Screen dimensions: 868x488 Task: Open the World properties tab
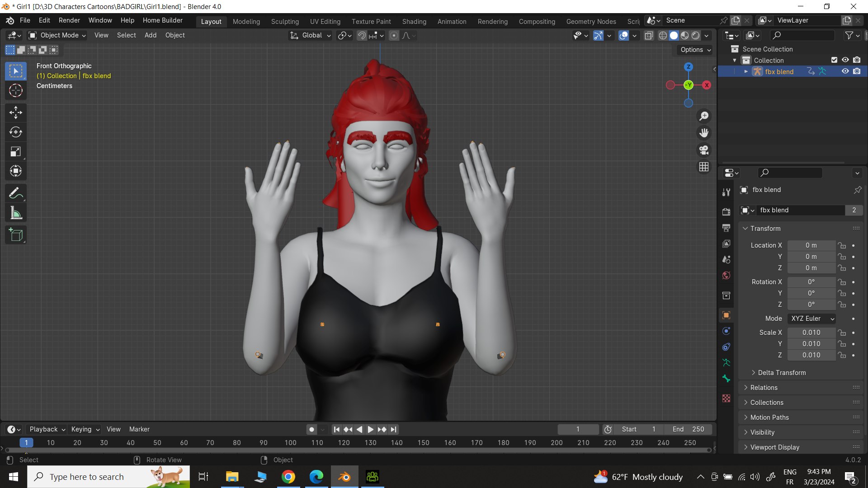[x=726, y=275]
